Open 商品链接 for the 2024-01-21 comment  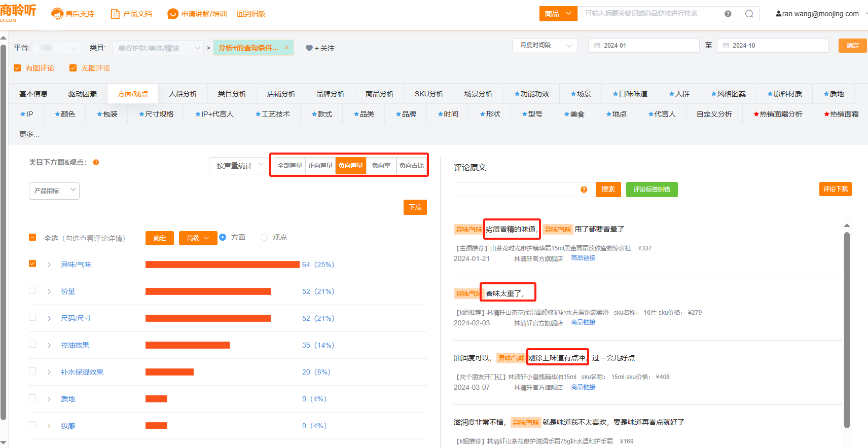point(583,258)
